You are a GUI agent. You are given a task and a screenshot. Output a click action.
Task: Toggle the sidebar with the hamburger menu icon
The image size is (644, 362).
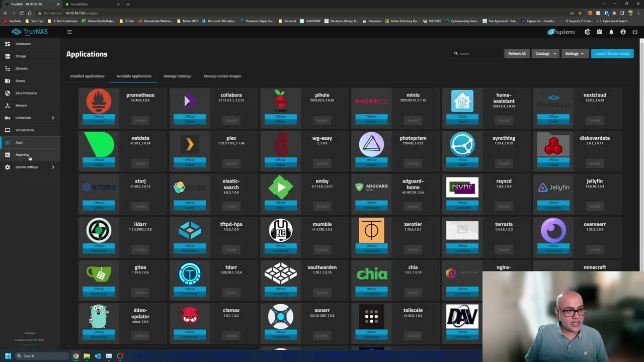pos(69,32)
